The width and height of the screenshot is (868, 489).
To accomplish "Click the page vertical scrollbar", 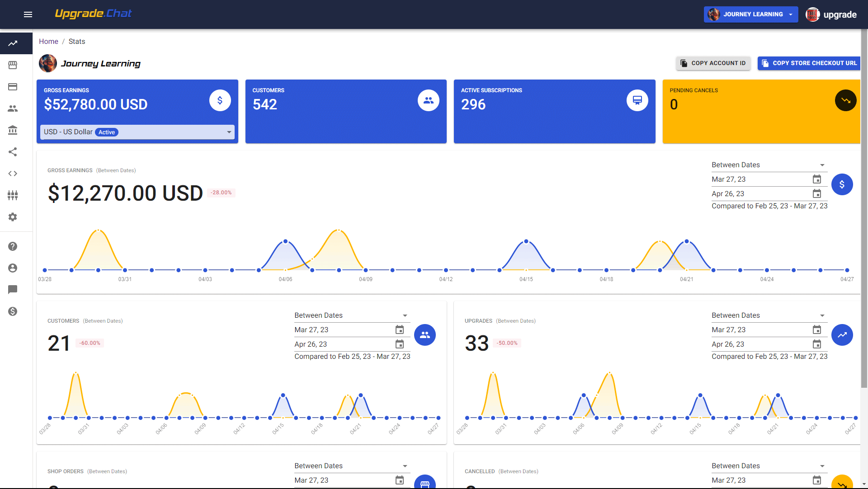I will [x=864, y=208].
